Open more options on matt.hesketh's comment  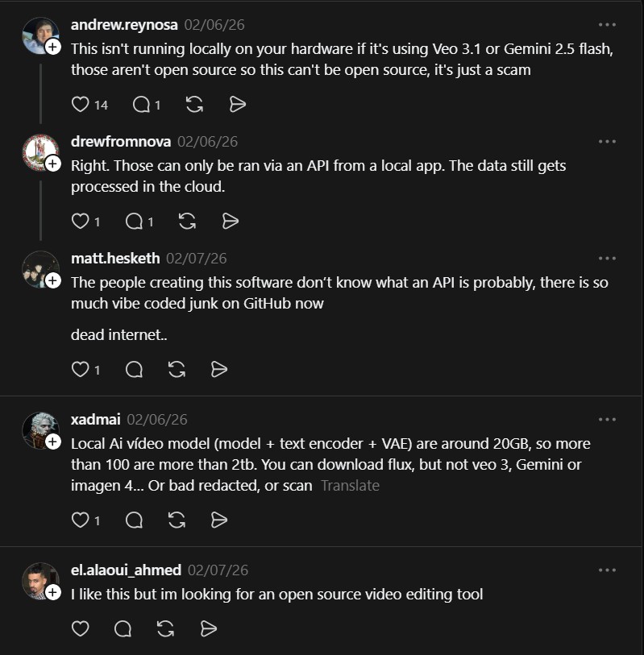click(x=607, y=259)
